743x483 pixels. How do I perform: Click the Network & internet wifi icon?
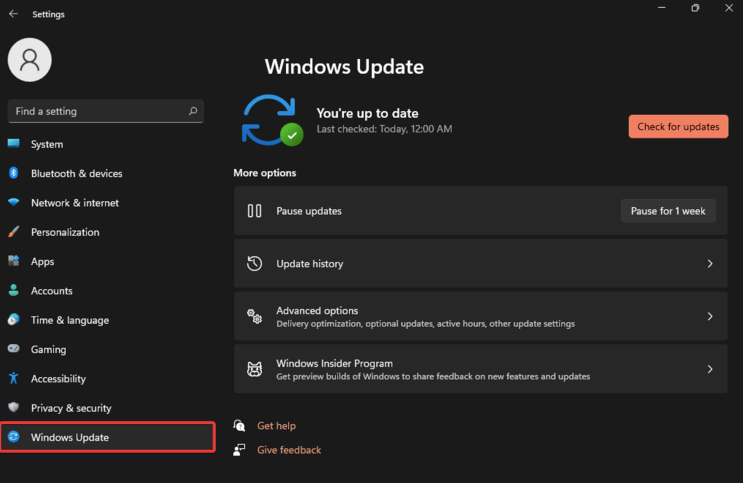click(14, 202)
